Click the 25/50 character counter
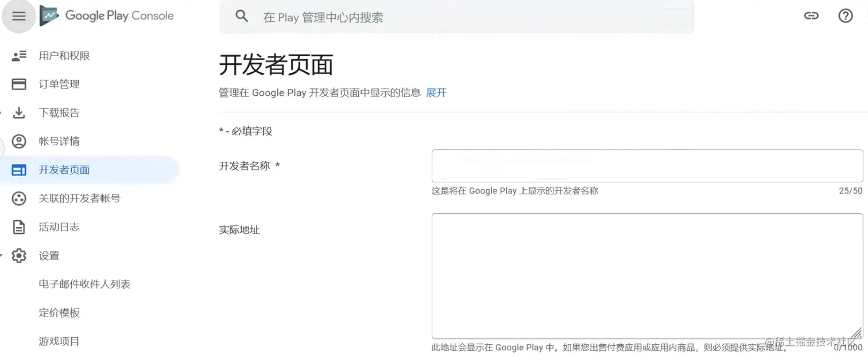 click(851, 191)
